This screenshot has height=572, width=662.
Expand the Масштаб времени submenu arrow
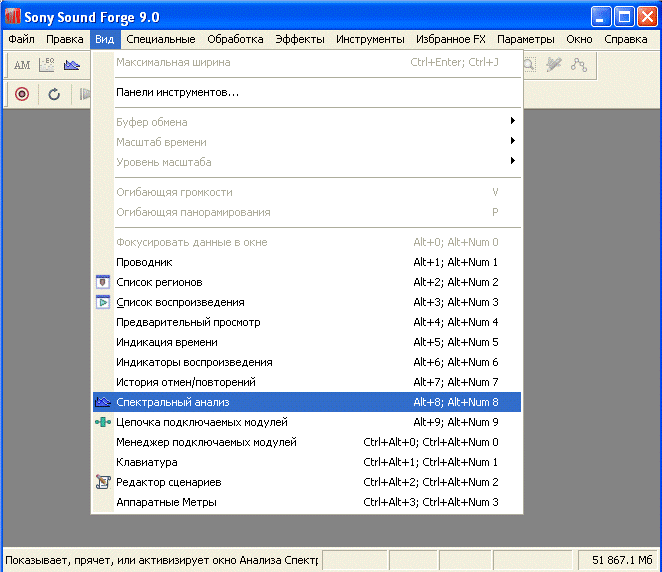(x=512, y=141)
